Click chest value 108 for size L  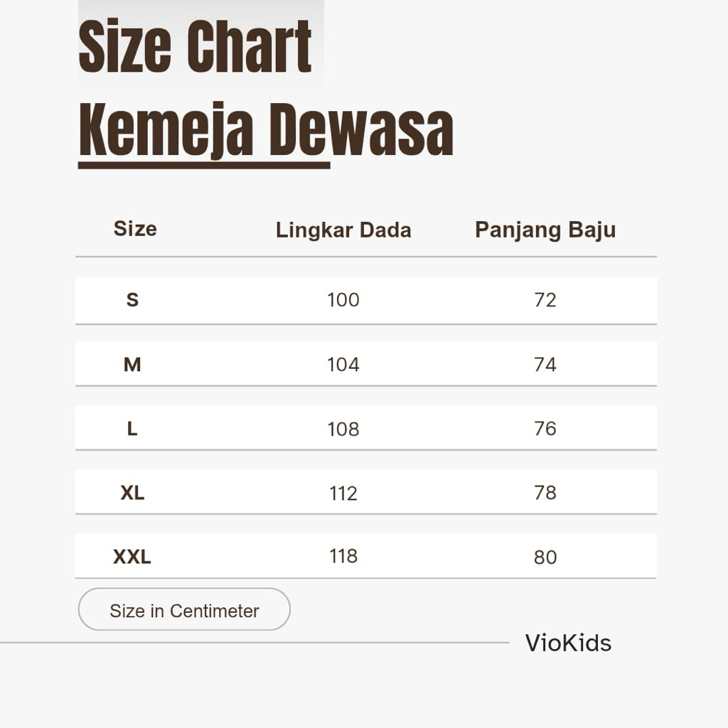click(x=343, y=429)
